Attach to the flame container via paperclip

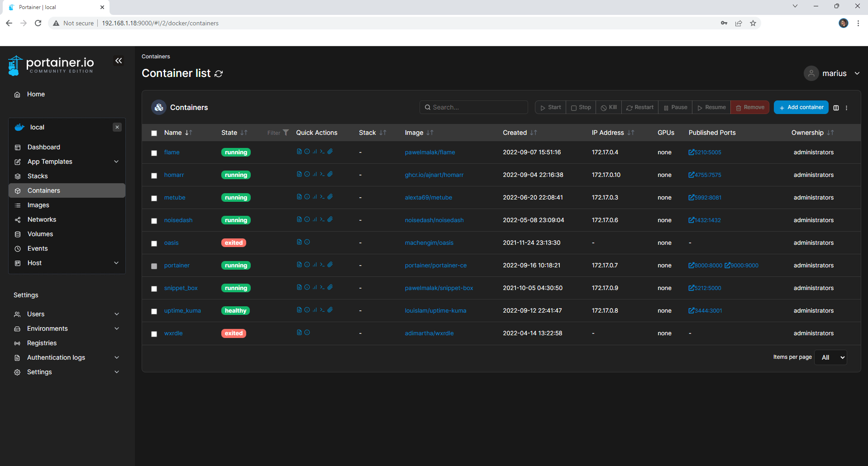(x=330, y=152)
